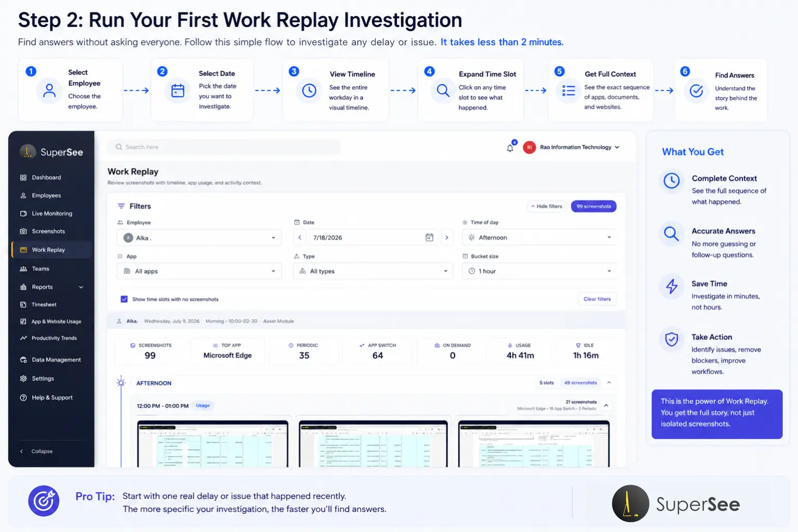Click the Reports bar chart icon
This screenshot has width=798, height=532.
pos(23,287)
